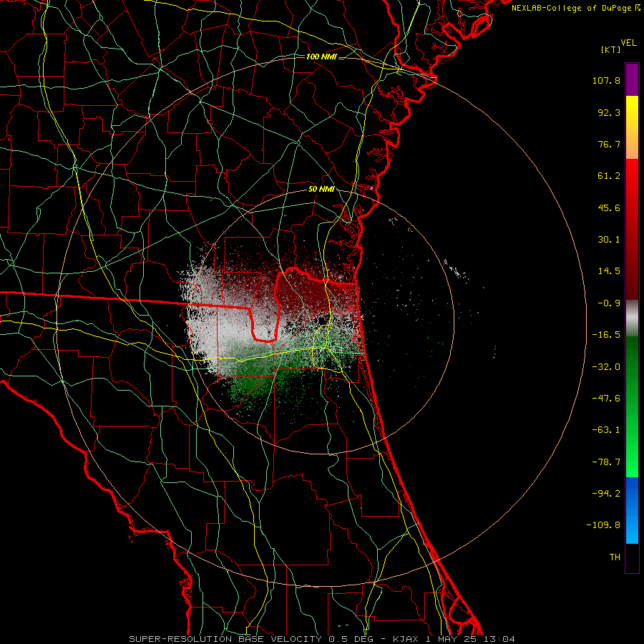Select the 76.7 legend value

pyautogui.click(x=609, y=144)
